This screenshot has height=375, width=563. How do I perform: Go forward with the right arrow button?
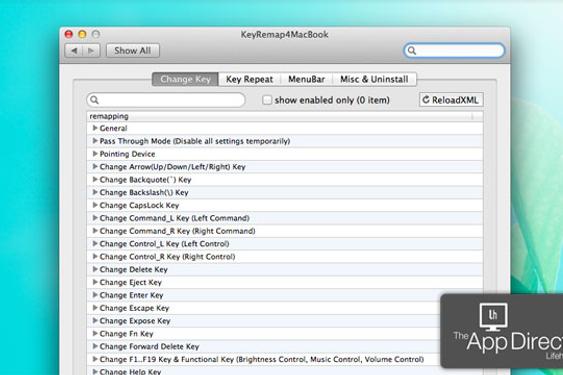pyautogui.click(x=91, y=51)
